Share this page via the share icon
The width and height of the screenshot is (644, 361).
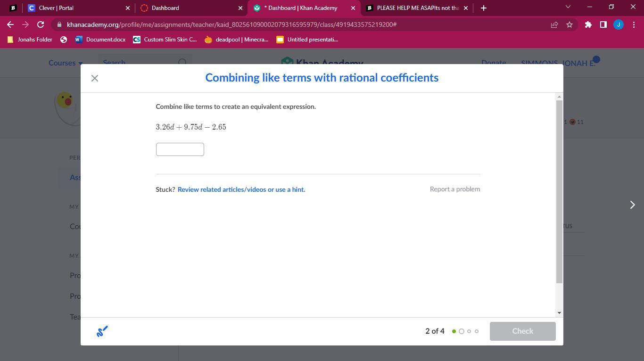tap(554, 25)
